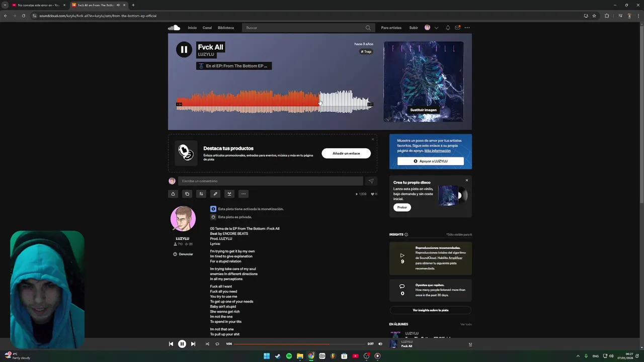
Task: Send the comment with paper-plane icon
Action: pyautogui.click(x=371, y=181)
